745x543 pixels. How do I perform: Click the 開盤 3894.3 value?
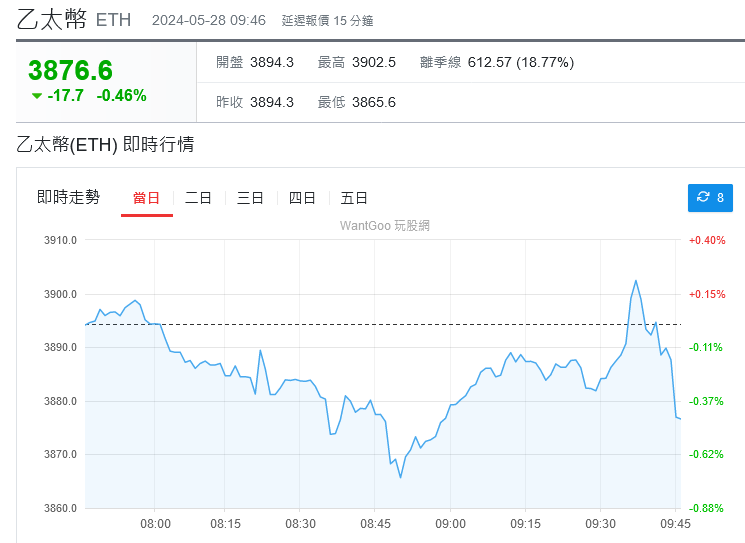click(271, 62)
